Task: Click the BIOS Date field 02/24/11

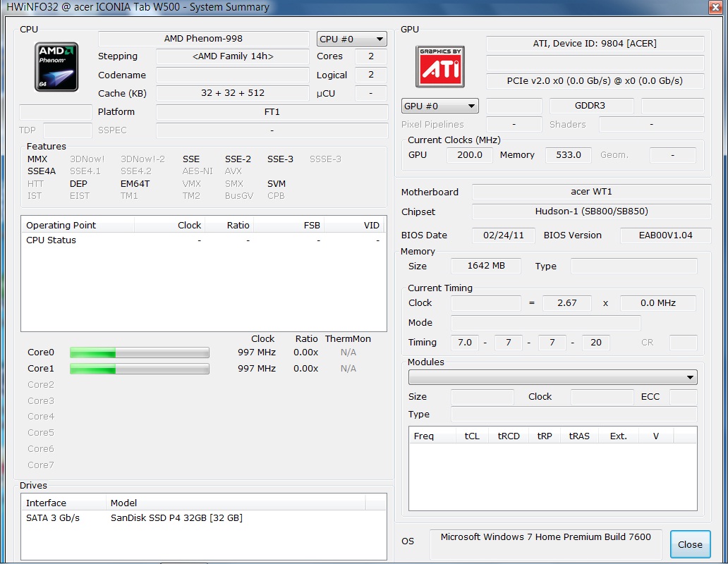Action: tap(503, 235)
